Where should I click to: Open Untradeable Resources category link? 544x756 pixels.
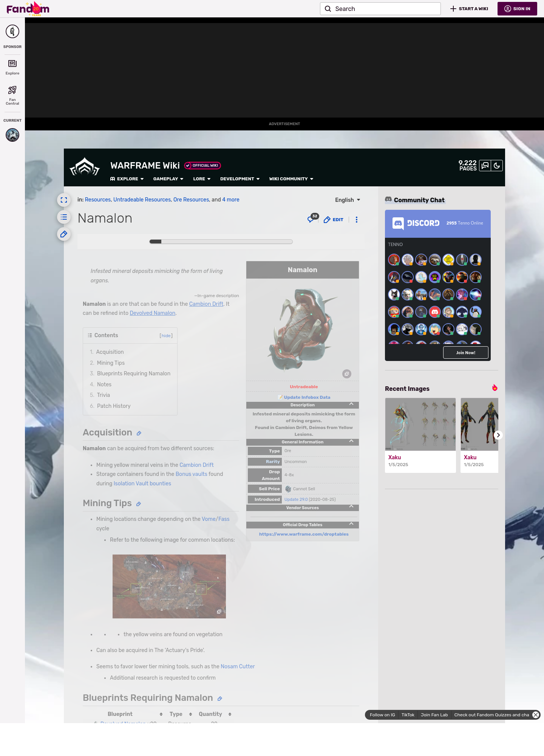point(142,200)
